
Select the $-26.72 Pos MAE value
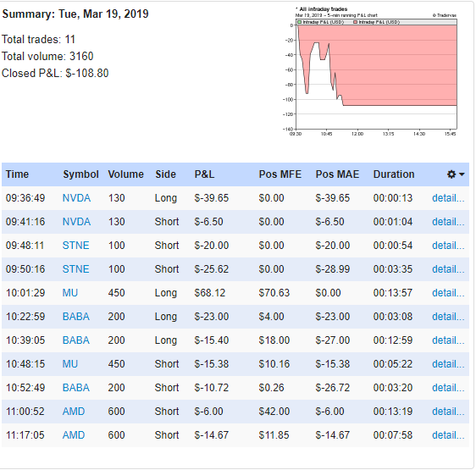pos(332,387)
